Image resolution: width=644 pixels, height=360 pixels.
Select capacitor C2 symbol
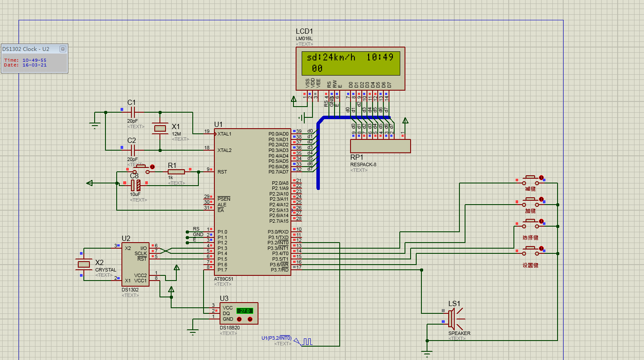point(133,150)
